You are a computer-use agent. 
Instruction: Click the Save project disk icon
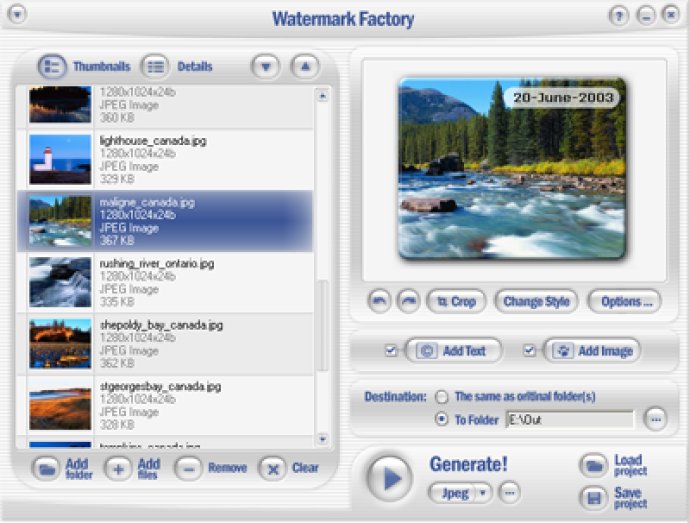tap(595, 498)
